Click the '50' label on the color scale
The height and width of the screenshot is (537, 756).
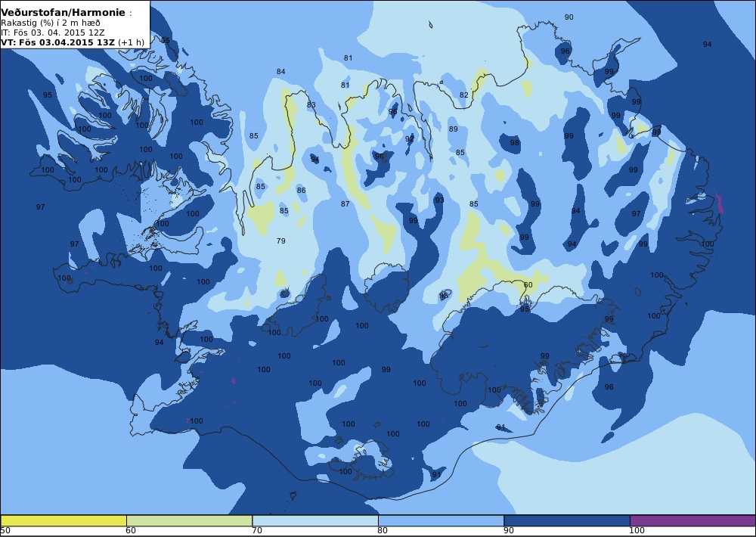(x=5, y=531)
